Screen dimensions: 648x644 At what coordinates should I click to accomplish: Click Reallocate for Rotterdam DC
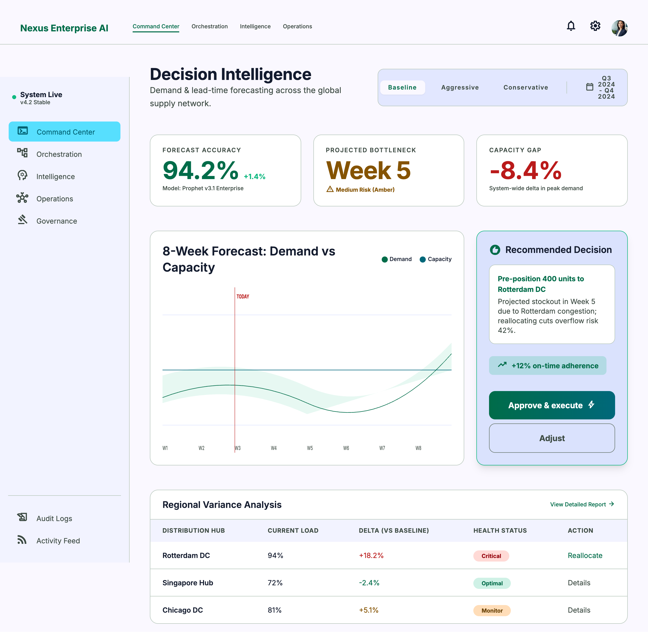point(585,555)
